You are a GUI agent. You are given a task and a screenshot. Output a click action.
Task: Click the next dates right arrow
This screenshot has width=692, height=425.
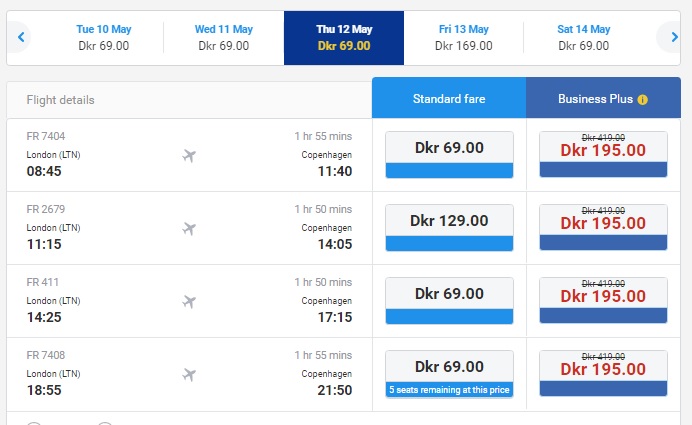pyautogui.click(x=673, y=37)
